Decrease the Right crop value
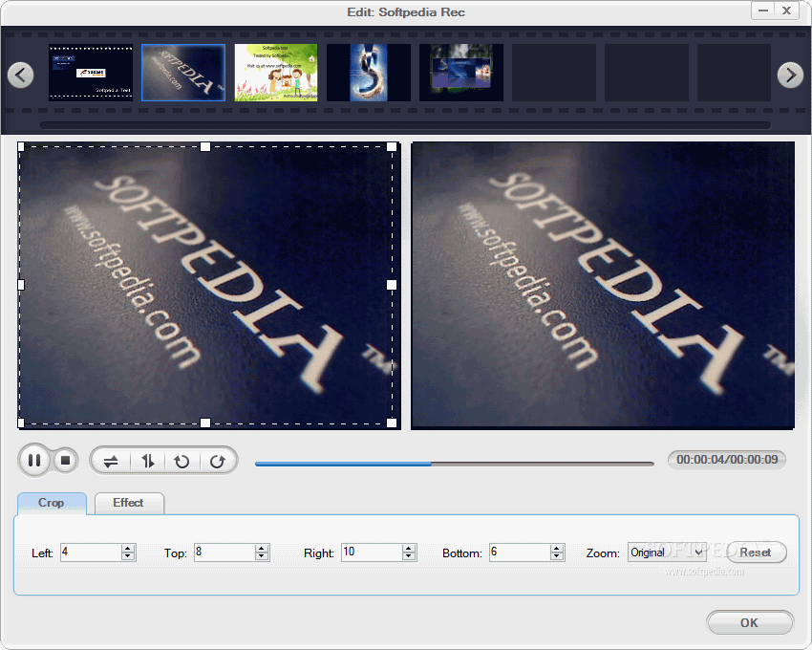The width and height of the screenshot is (812, 650). pyautogui.click(x=409, y=556)
